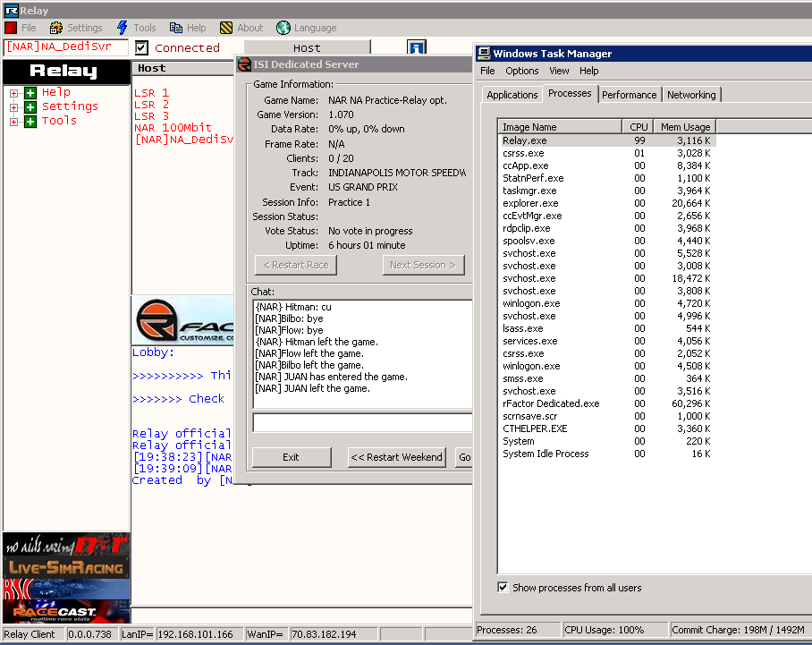Expand the Help tree node
This screenshot has width=812, height=645.
pos(15,92)
